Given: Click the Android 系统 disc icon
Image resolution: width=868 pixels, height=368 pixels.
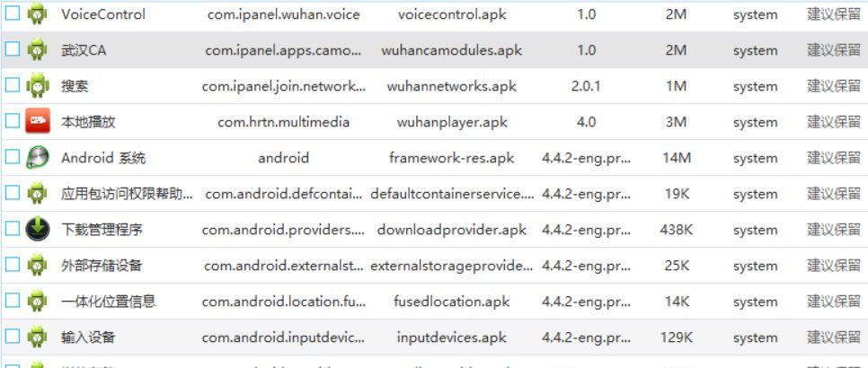Looking at the screenshot, I should (x=37, y=157).
